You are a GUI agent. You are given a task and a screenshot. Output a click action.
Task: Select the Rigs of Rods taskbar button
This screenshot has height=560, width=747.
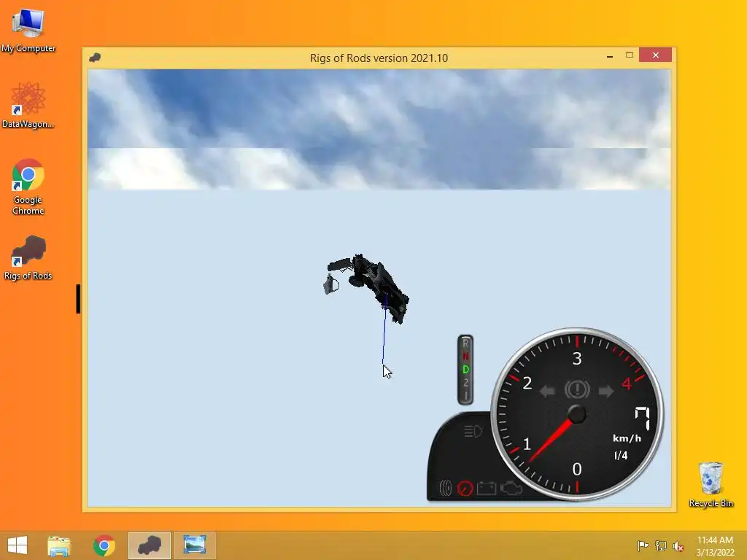[149, 545]
